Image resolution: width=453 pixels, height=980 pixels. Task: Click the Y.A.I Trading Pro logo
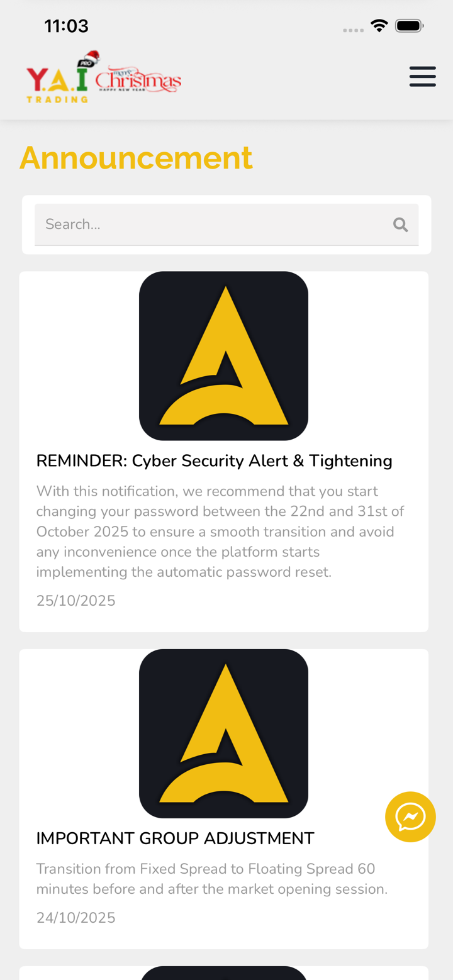click(60, 78)
